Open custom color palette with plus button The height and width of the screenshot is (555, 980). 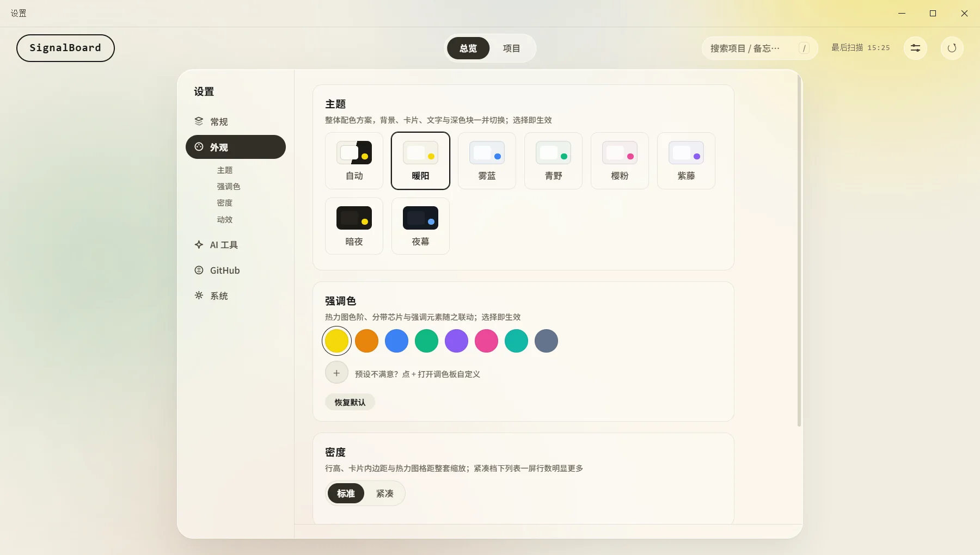coord(336,373)
